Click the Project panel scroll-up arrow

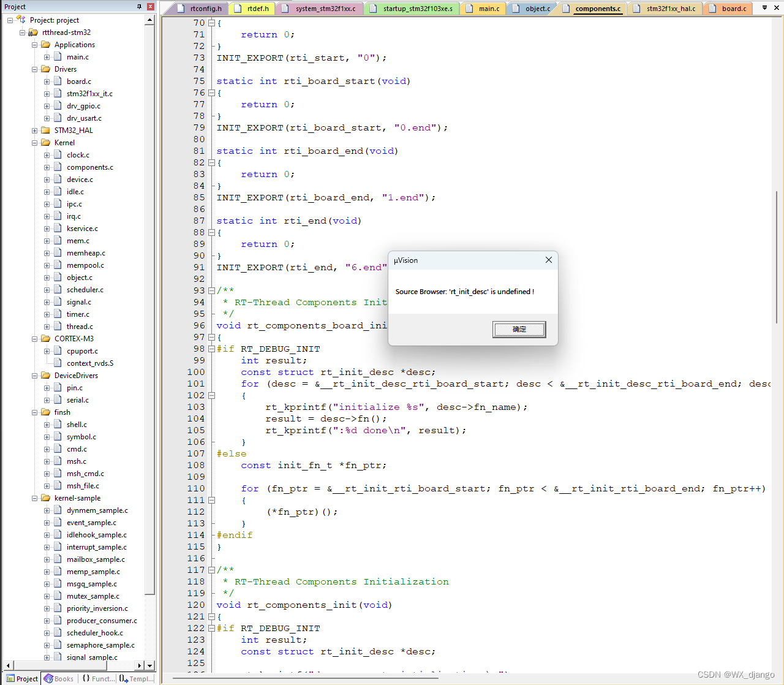pos(150,20)
